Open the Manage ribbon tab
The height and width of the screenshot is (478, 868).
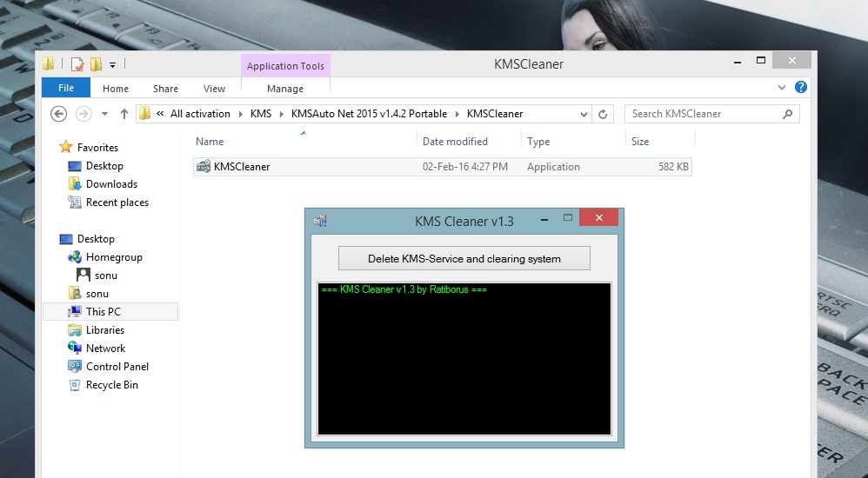tap(285, 89)
